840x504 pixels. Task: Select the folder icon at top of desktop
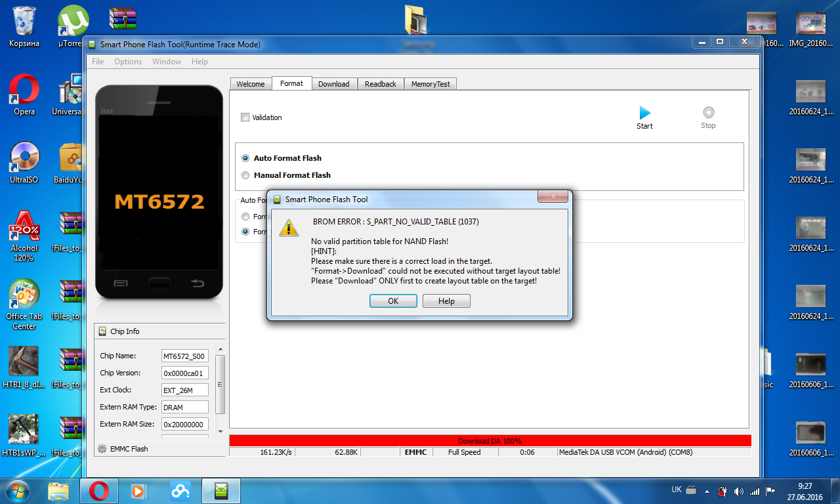pyautogui.click(x=416, y=19)
